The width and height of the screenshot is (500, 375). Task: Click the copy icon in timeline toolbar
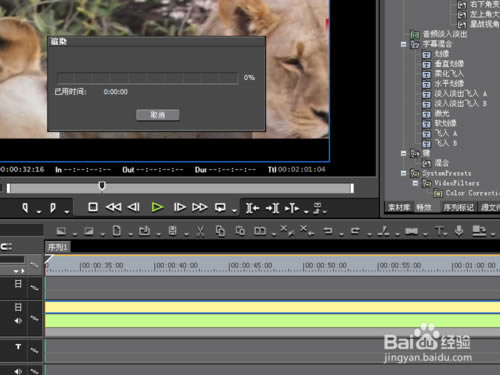point(220,231)
